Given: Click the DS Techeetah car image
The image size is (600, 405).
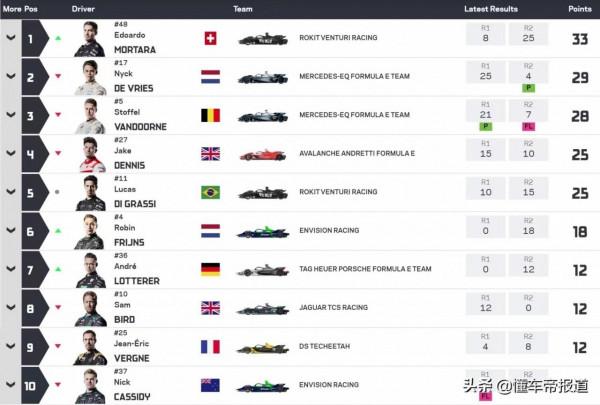Looking at the screenshot, I should point(263,346).
